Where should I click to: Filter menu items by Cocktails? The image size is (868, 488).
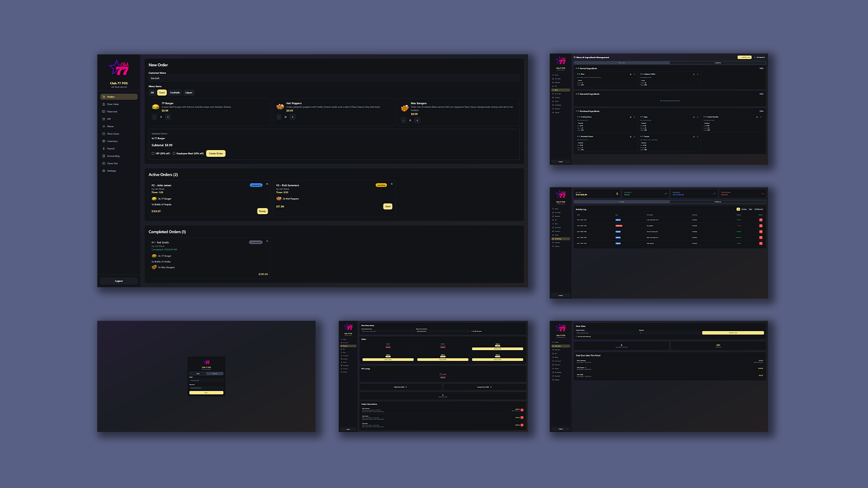(x=175, y=93)
